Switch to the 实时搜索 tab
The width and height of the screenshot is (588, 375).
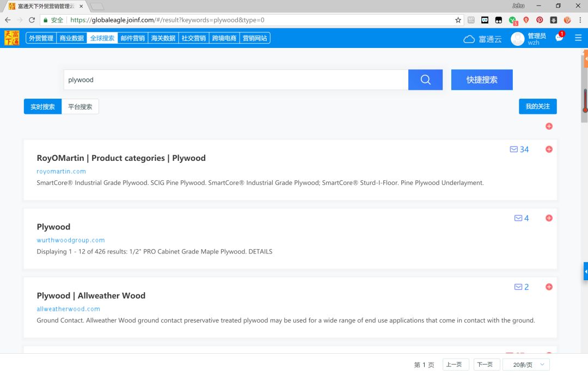coord(43,107)
